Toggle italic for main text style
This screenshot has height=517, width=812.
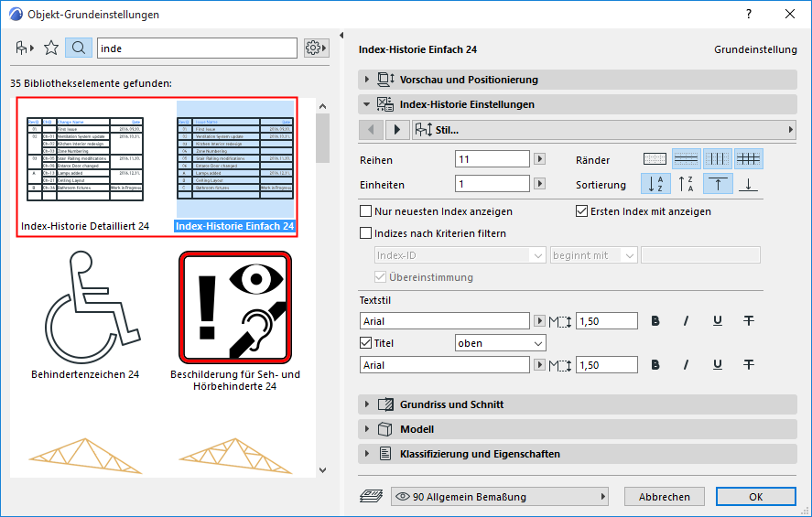(x=687, y=321)
